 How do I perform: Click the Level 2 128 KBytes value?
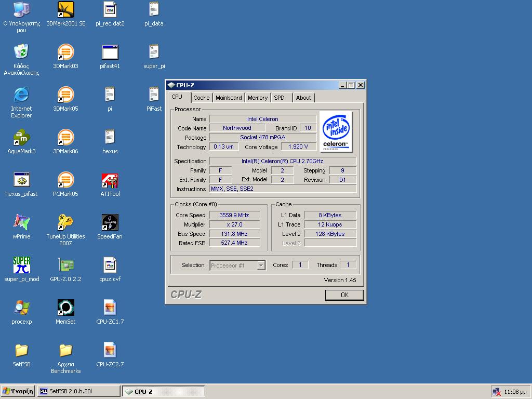point(330,234)
